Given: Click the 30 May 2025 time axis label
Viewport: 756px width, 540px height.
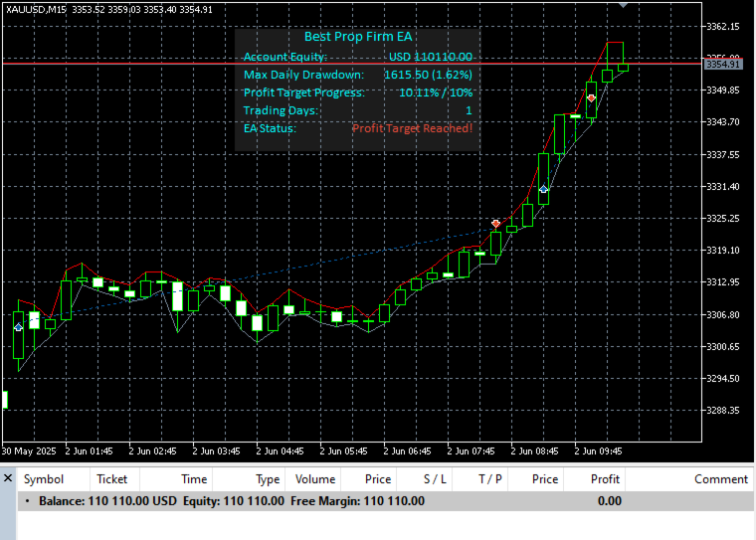Looking at the screenshot, I should tap(29, 451).
